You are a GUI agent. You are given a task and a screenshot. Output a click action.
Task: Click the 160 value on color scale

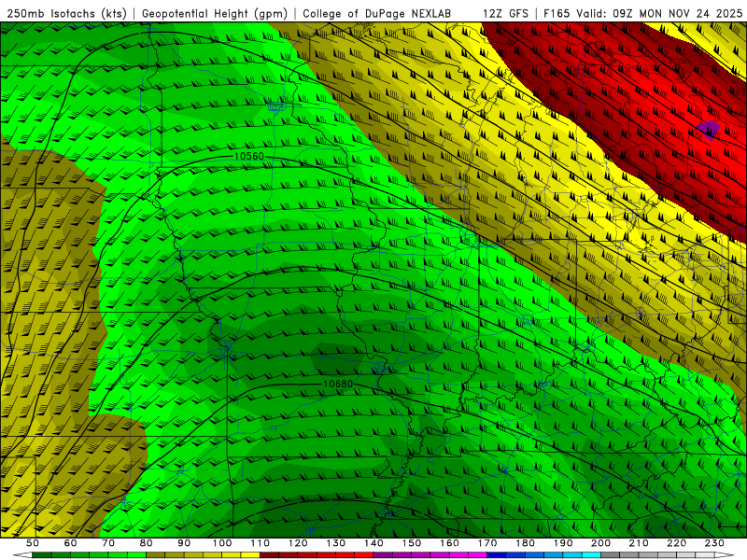tap(449, 543)
